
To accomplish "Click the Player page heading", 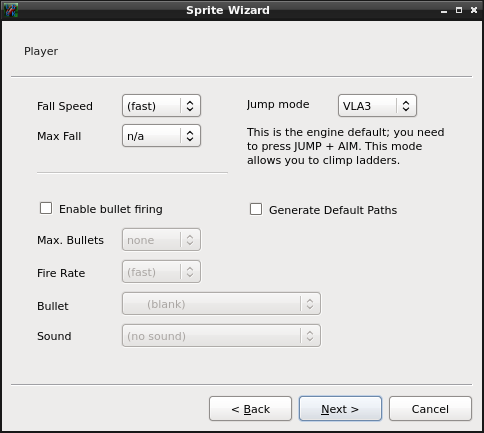I will click(41, 51).
